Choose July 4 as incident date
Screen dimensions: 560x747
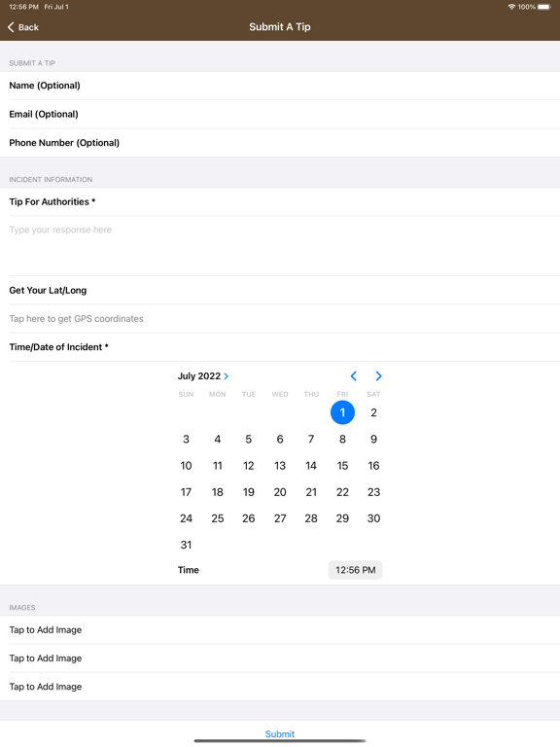218,440
